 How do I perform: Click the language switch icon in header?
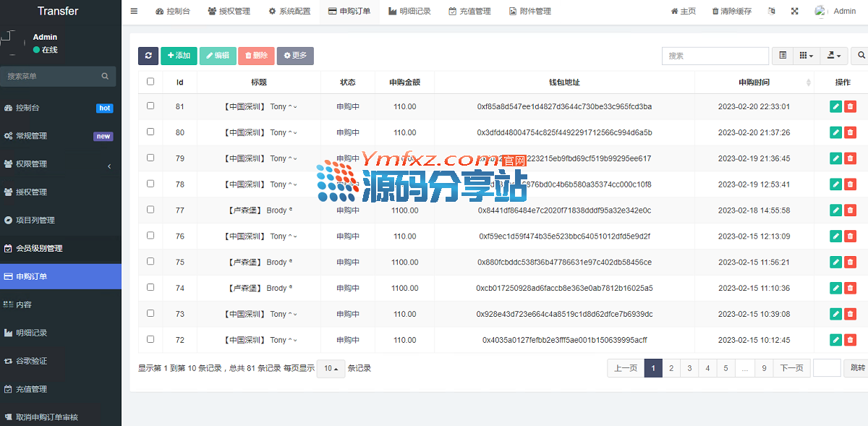tap(772, 12)
